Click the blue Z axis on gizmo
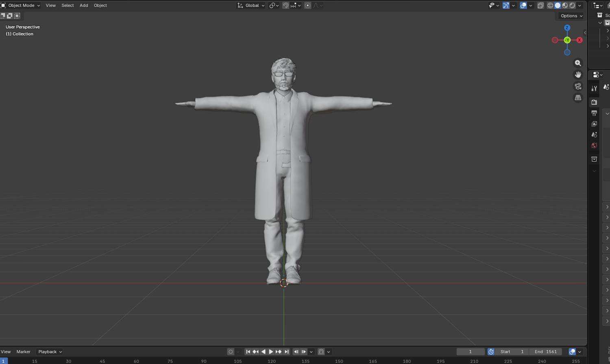Image resolution: width=610 pixels, height=364 pixels. [x=567, y=28]
